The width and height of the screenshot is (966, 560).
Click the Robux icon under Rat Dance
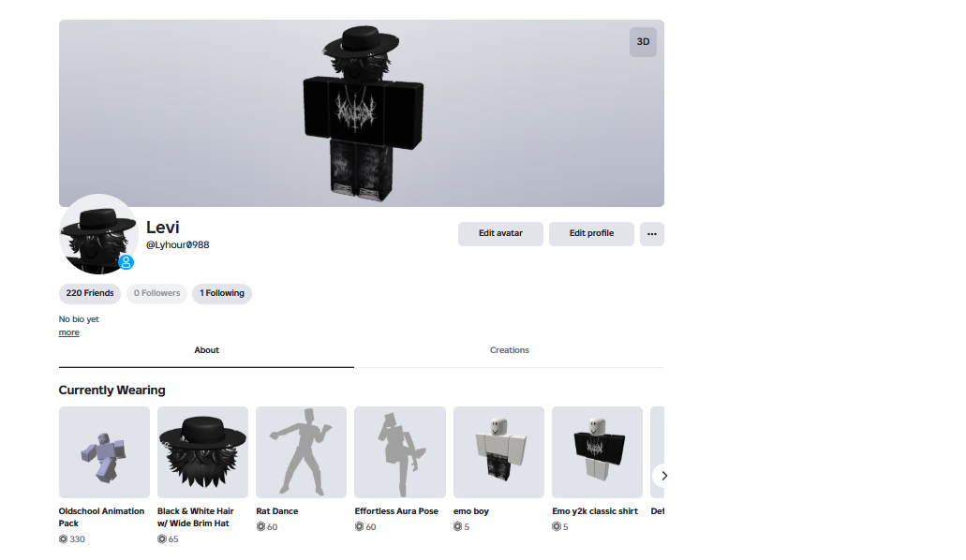[x=260, y=526]
